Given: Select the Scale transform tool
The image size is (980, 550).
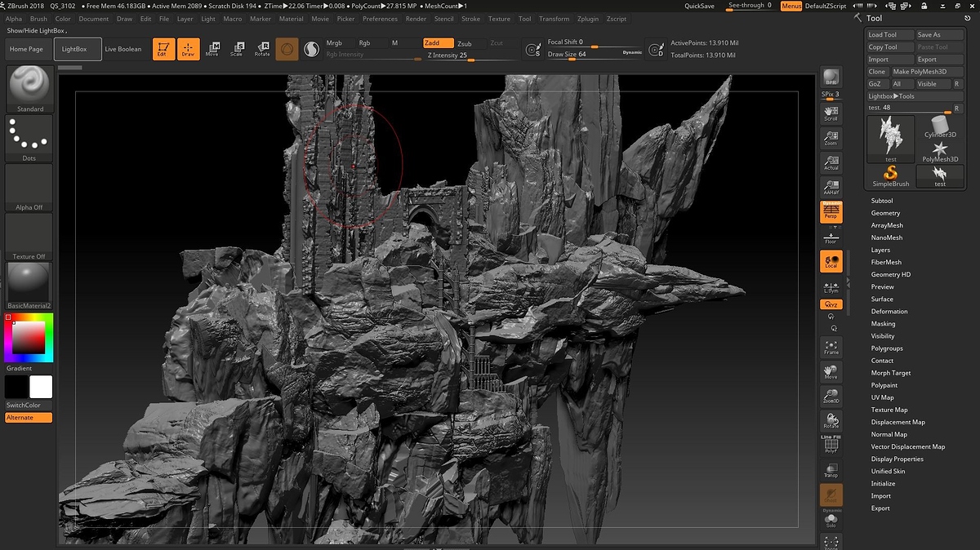Looking at the screenshot, I should pos(237,49).
